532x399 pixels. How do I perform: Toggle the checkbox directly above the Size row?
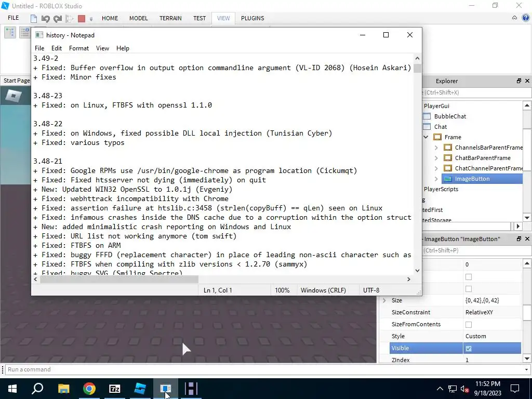click(x=469, y=289)
